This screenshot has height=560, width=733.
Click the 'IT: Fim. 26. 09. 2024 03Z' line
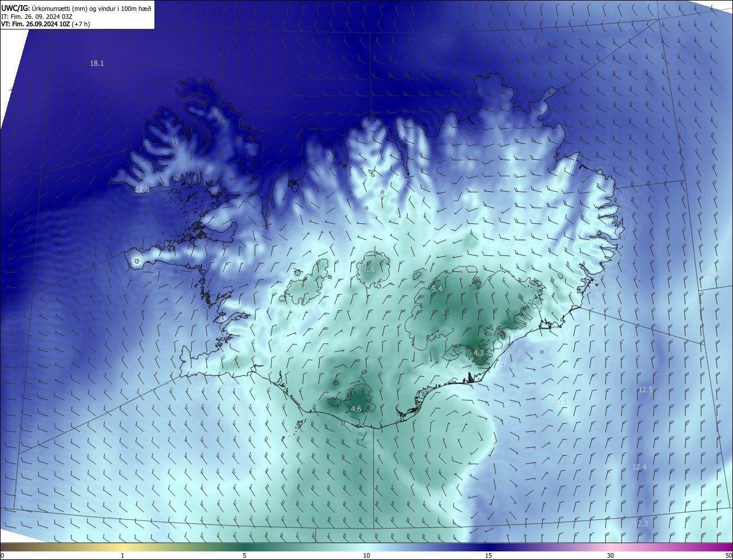tap(37, 16)
